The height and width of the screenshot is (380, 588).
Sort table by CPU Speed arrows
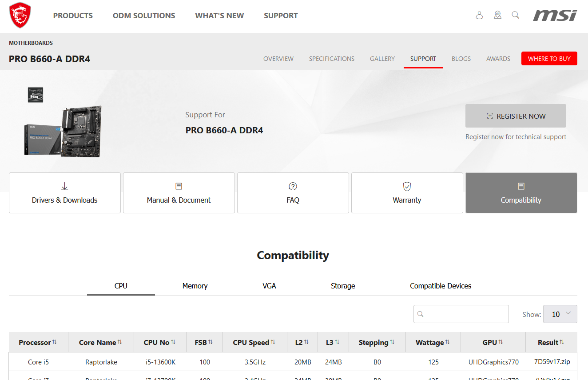tap(273, 342)
